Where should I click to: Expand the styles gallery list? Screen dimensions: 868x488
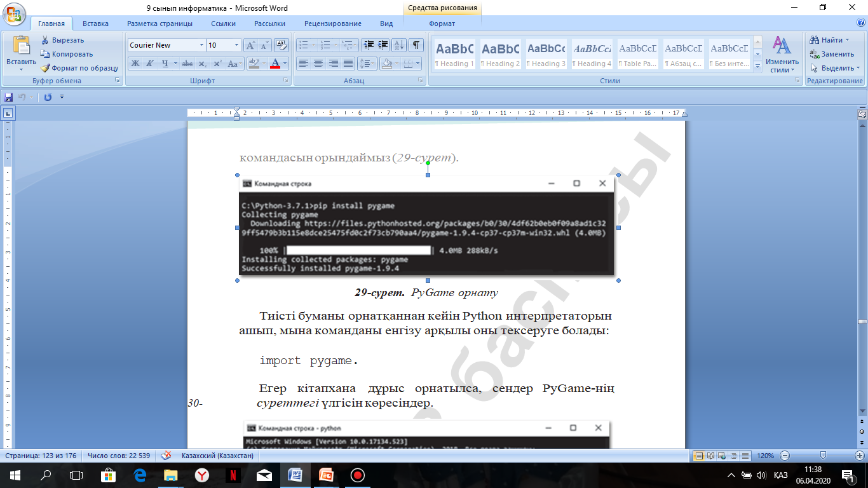(x=757, y=65)
